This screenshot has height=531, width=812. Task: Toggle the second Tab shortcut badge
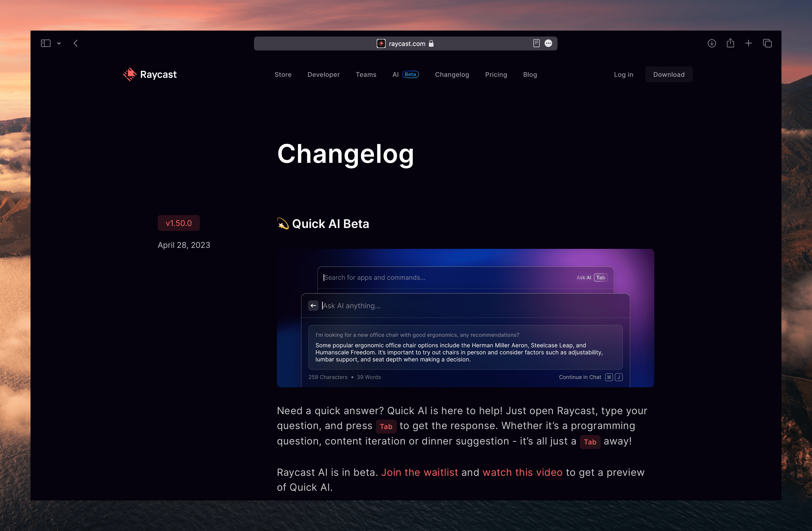click(590, 442)
